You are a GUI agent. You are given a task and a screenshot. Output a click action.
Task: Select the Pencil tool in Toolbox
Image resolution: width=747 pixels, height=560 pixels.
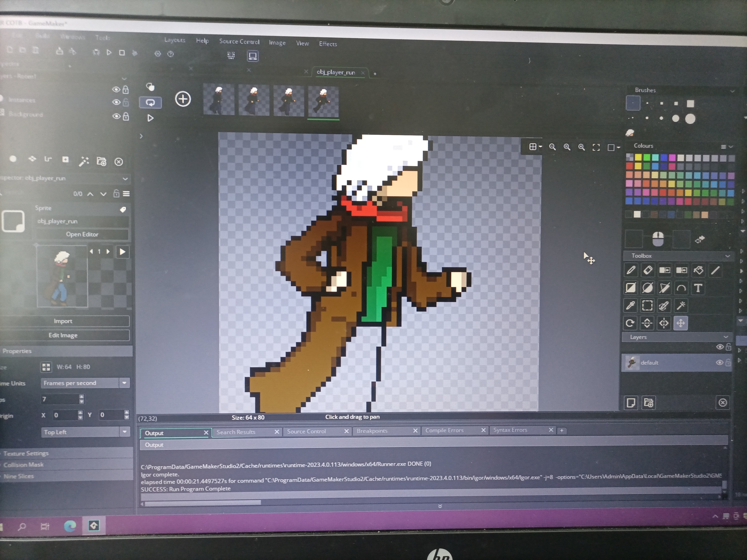(630, 270)
